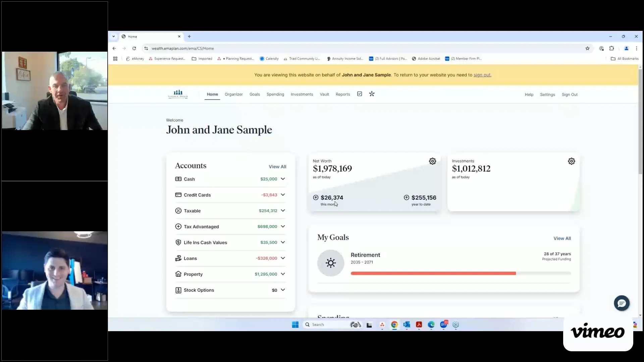Screen dimensions: 644x362
Task: Open the chat support bubble
Action: click(622, 303)
